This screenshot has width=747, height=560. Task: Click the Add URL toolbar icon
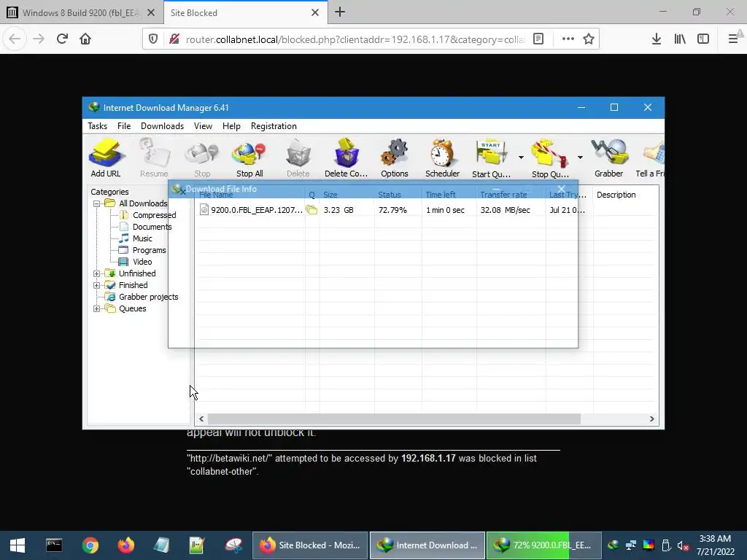(106, 158)
